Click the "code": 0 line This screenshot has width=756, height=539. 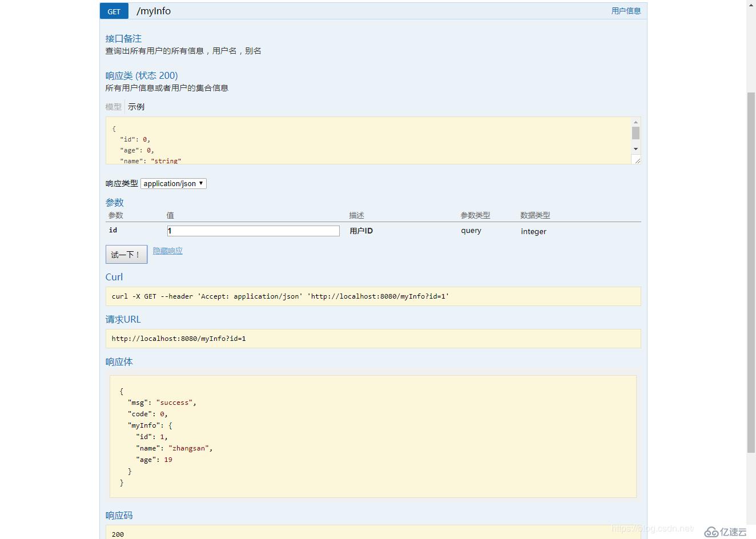click(x=148, y=414)
